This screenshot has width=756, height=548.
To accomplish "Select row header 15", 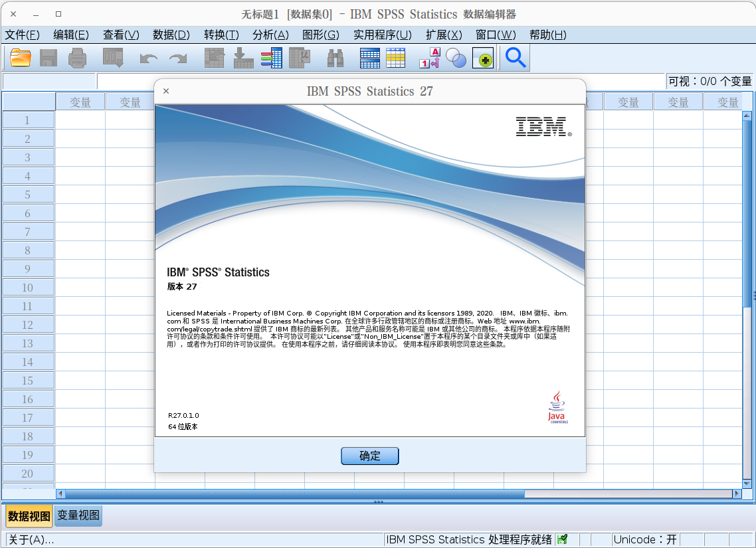I will [x=29, y=381].
